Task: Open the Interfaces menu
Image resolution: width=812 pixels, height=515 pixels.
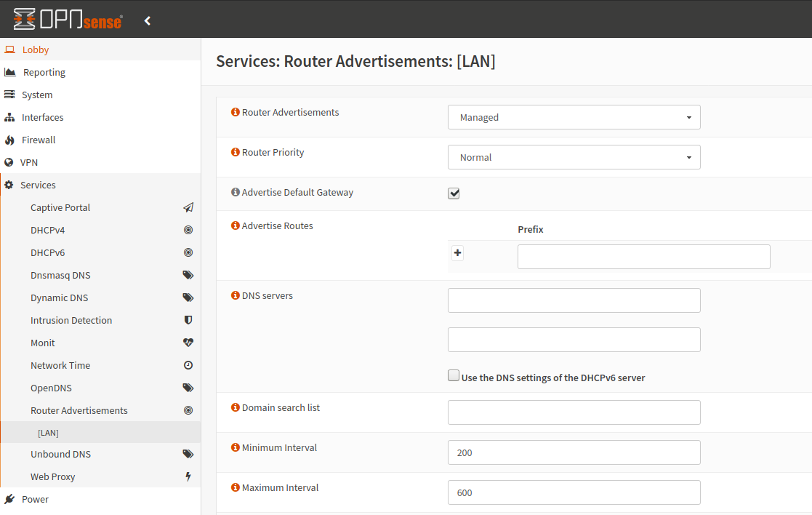Action: point(42,117)
